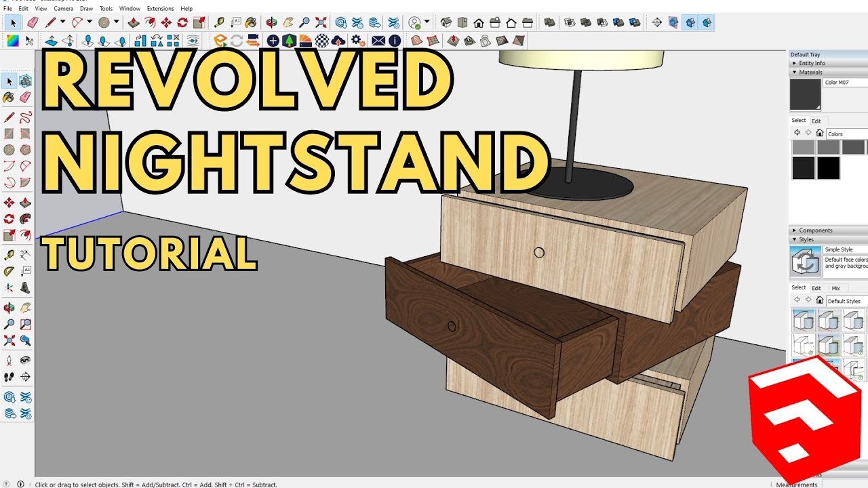Open the 3D Warehouse icon in top toolbar
Viewport: 868px width, 488px height.
pyautogui.click(x=341, y=22)
